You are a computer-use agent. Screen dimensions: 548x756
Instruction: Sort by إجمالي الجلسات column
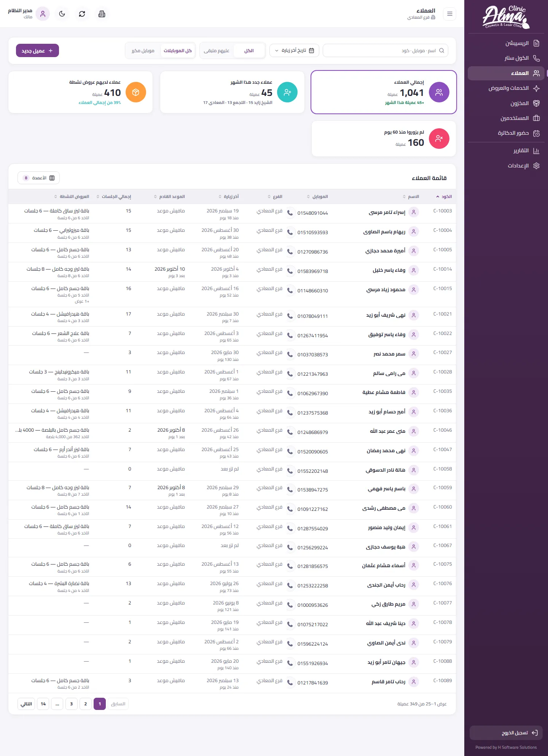[114, 197]
